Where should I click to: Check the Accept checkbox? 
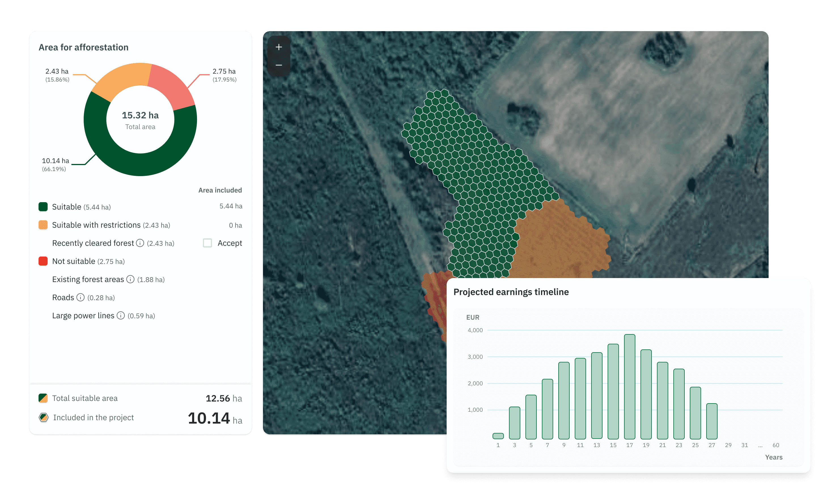(x=207, y=243)
